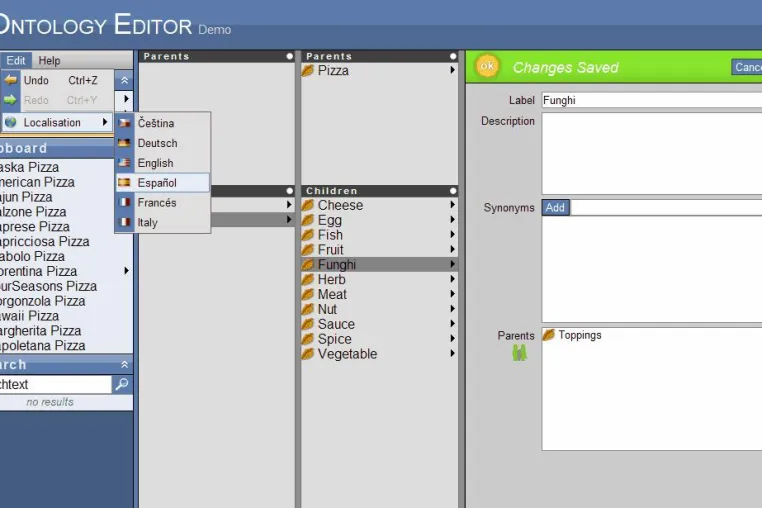
Task: Open the Edit menu
Action: (x=16, y=60)
